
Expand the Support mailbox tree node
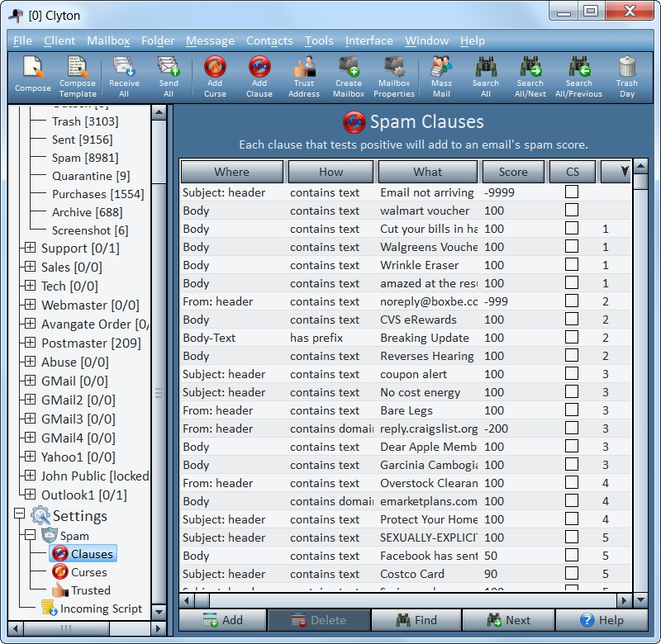pos(30,247)
